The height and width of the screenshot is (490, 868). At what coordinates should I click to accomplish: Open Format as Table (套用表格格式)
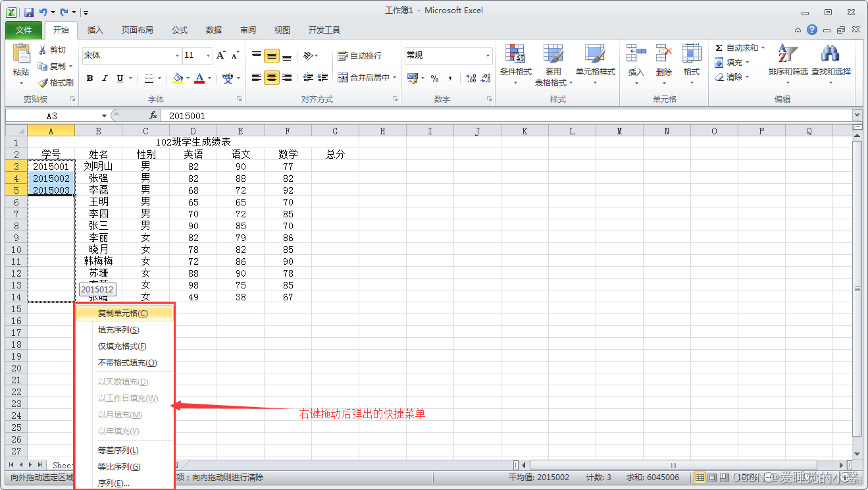coord(553,65)
